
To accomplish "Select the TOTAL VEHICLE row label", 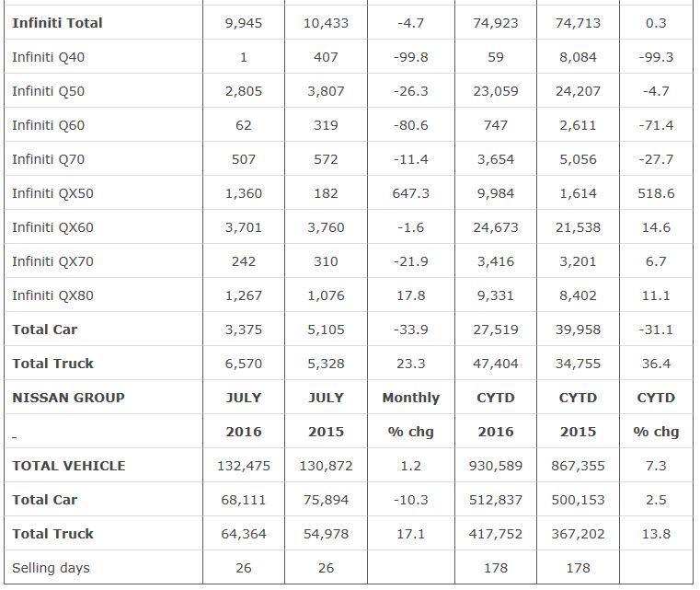I will (69, 466).
